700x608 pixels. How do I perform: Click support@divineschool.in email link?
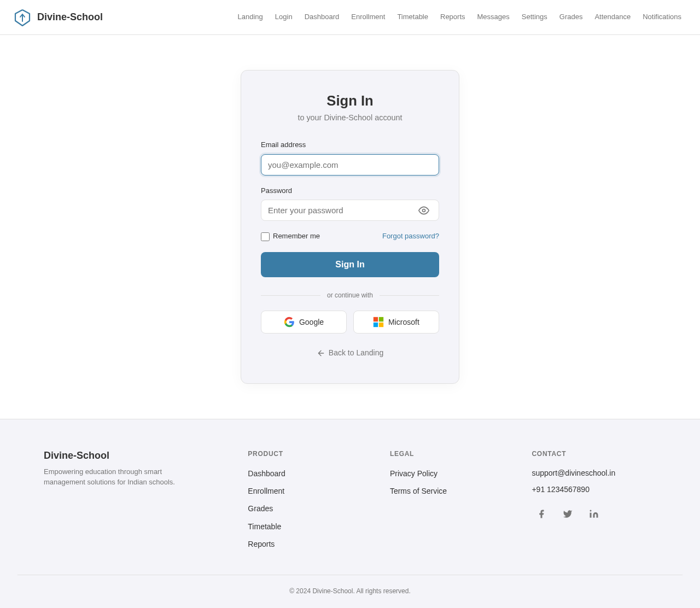573,473
